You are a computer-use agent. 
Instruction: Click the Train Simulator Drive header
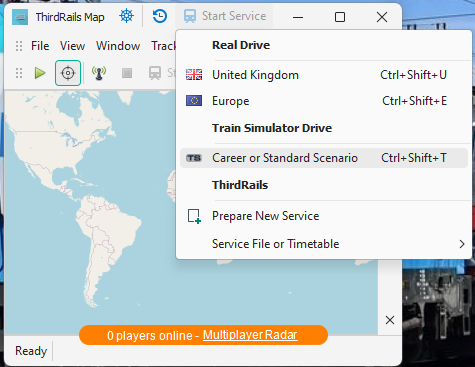(272, 128)
